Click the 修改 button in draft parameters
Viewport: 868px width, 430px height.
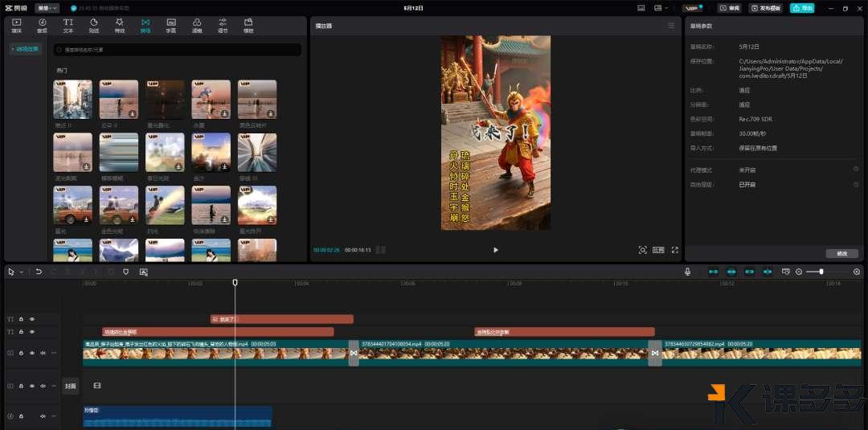tap(842, 253)
